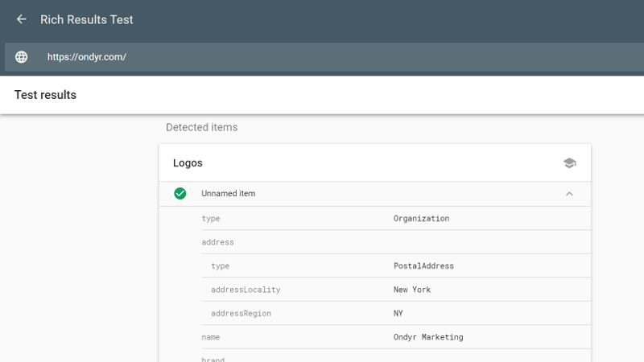Click the addressRegion property name
Viewport: 644px width, 362px height.
pos(241,314)
